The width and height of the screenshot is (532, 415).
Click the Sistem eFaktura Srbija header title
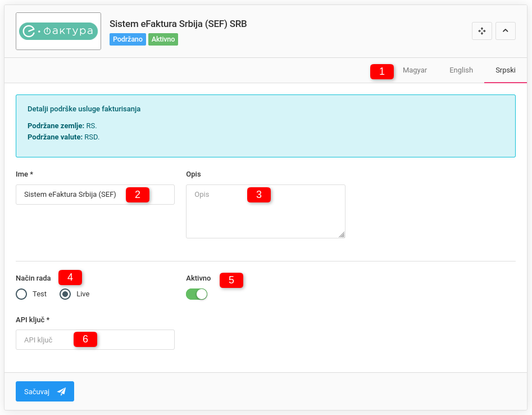point(178,24)
